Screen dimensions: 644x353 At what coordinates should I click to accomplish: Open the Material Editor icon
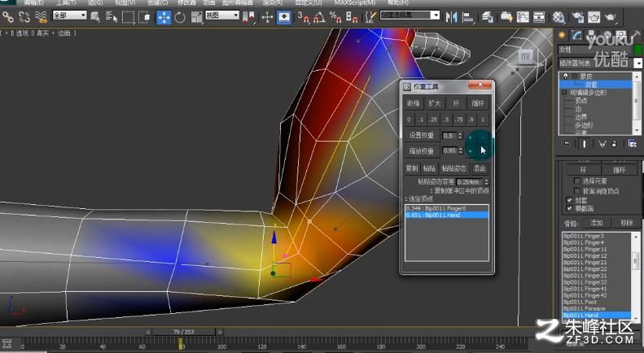[559, 17]
